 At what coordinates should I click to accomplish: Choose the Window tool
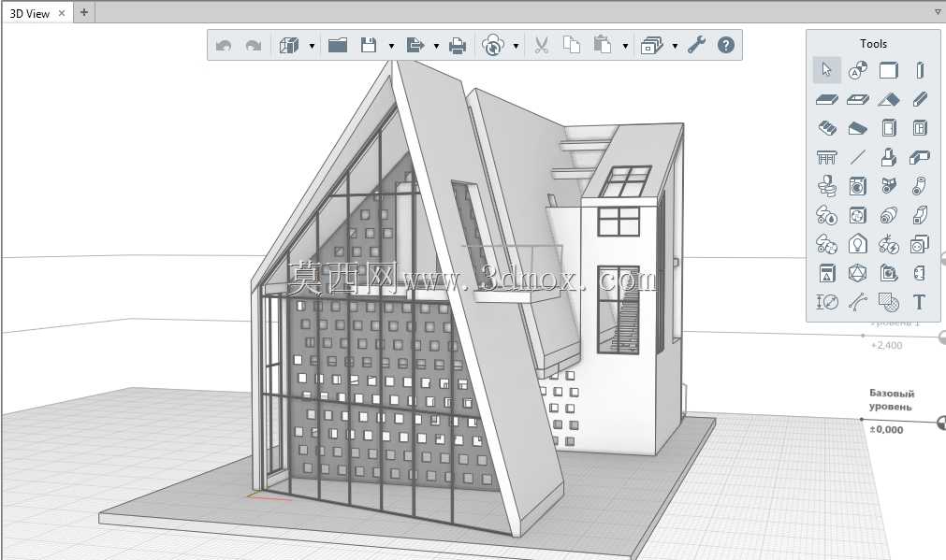920,128
